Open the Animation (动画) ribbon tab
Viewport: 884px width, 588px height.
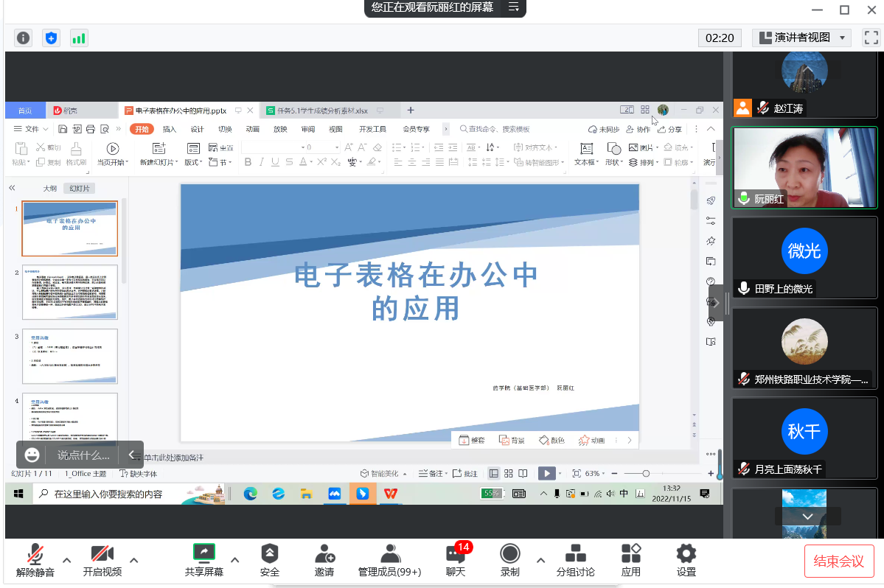tap(252, 129)
